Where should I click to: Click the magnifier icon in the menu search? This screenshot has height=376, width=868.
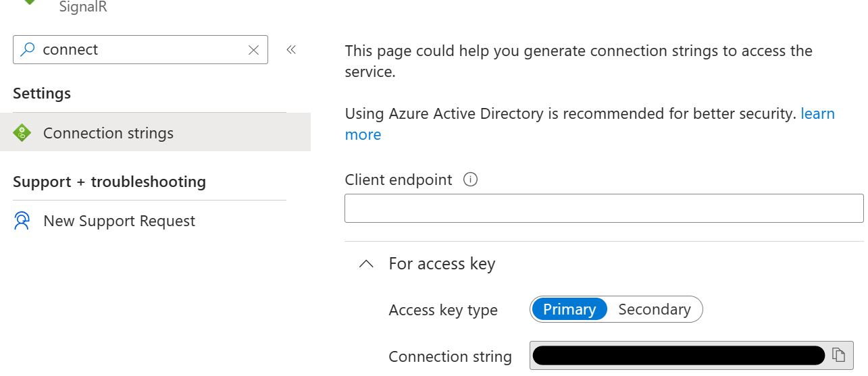tap(28, 49)
